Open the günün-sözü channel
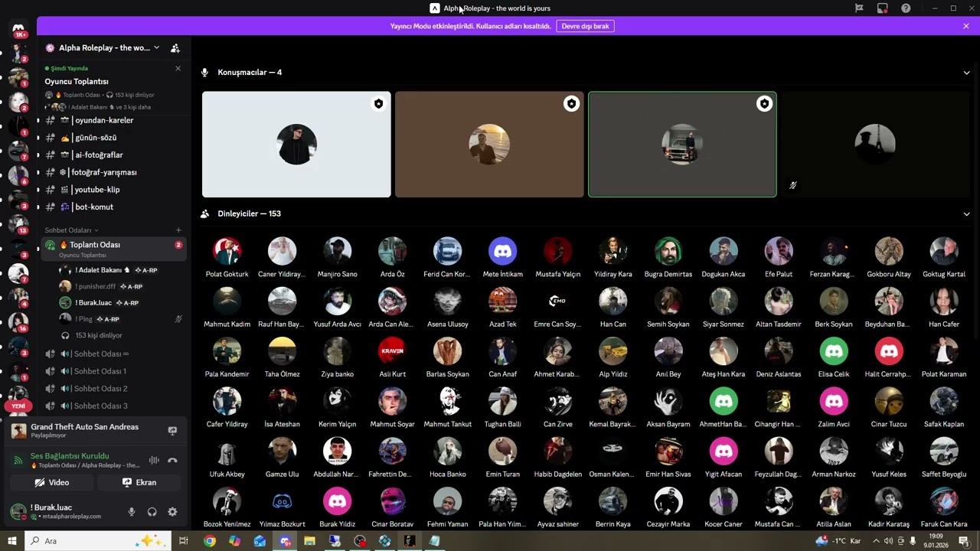The image size is (980, 551). 113,138
